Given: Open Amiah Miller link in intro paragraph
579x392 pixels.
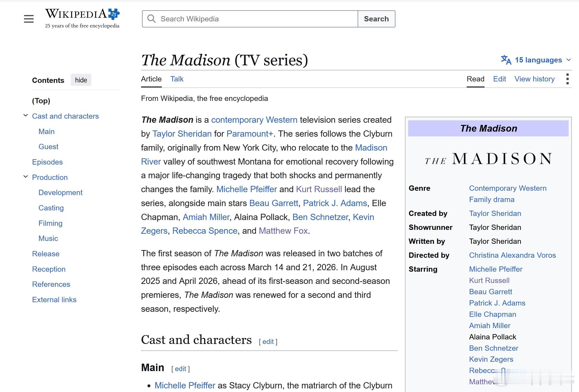Looking at the screenshot, I should [206, 217].
